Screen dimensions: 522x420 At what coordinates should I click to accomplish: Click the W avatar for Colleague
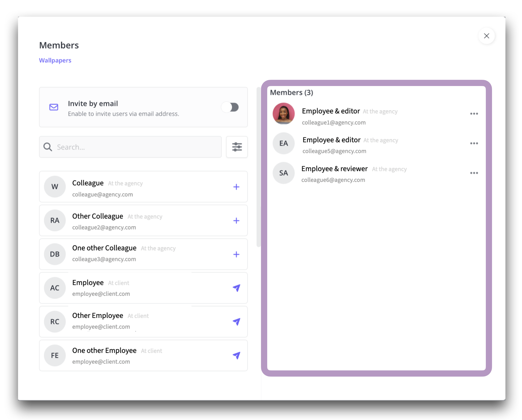pos(55,186)
